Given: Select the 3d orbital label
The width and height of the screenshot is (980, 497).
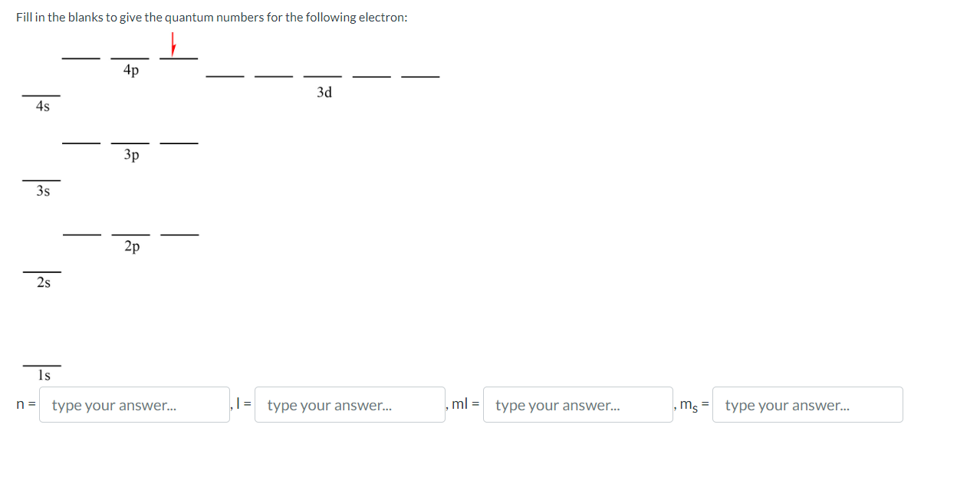Looking at the screenshot, I should (324, 91).
